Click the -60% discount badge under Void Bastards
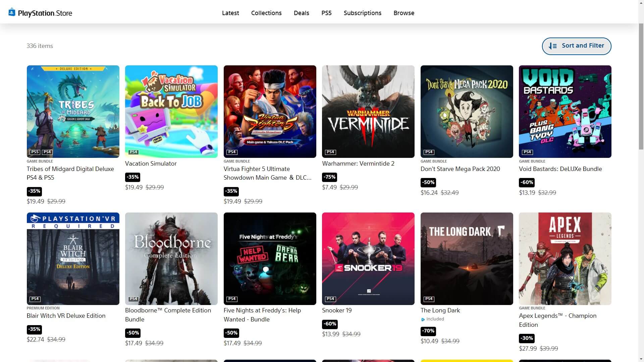The width and height of the screenshot is (644, 362). (527, 182)
